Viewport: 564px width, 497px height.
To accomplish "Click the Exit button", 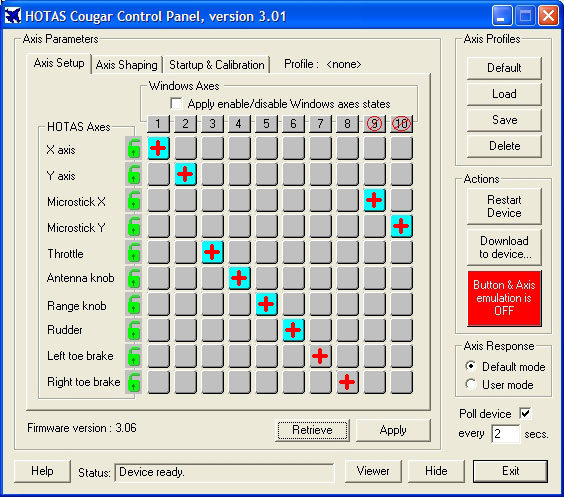I will pos(510,471).
